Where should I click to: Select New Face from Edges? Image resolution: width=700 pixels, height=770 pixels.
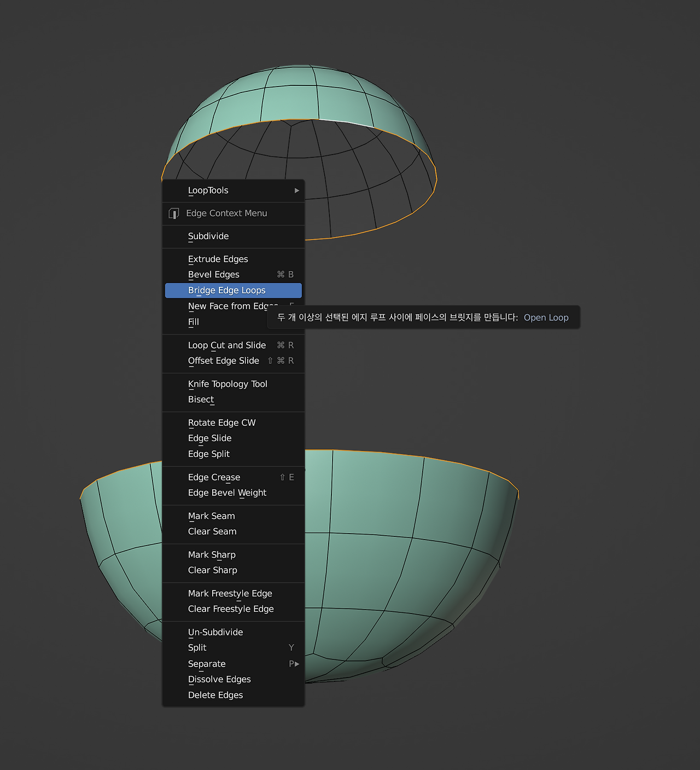[234, 306]
